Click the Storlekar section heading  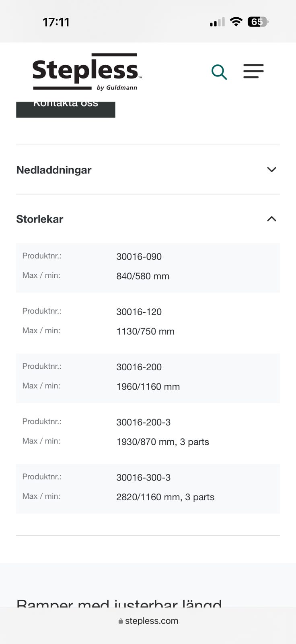point(40,219)
